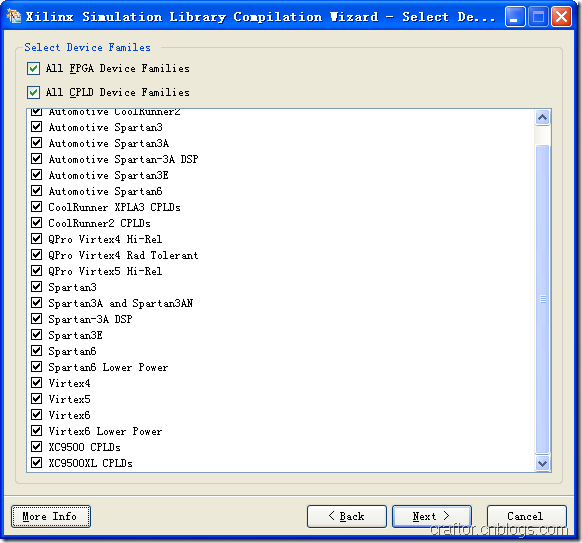The height and width of the screenshot is (543, 582).
Task: Select the 'Spartan3A and Spartan3AN' label
Action: pos(121,303)
